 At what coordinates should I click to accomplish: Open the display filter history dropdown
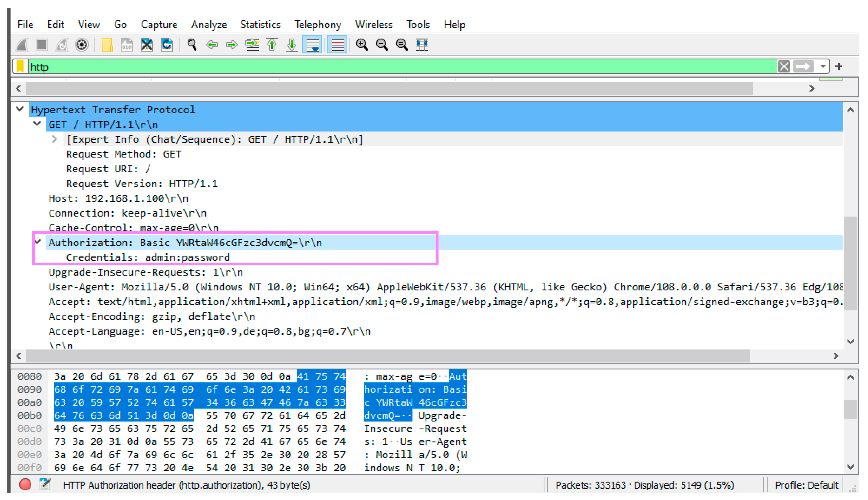[823, 66]
